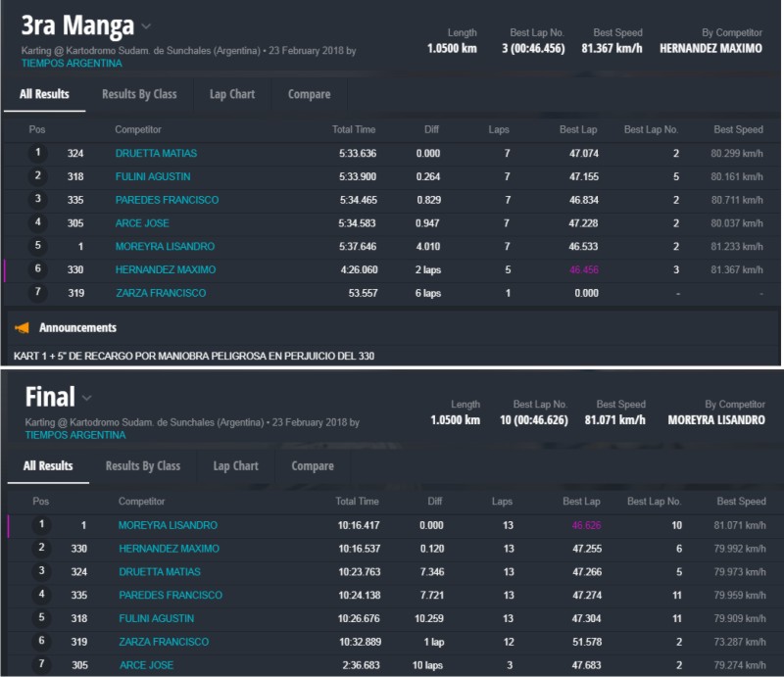Open HERNANDEZ MAXIMO in 3ra Manga results
The height and width of the screenshot is (677, 784).
(165, 269)
